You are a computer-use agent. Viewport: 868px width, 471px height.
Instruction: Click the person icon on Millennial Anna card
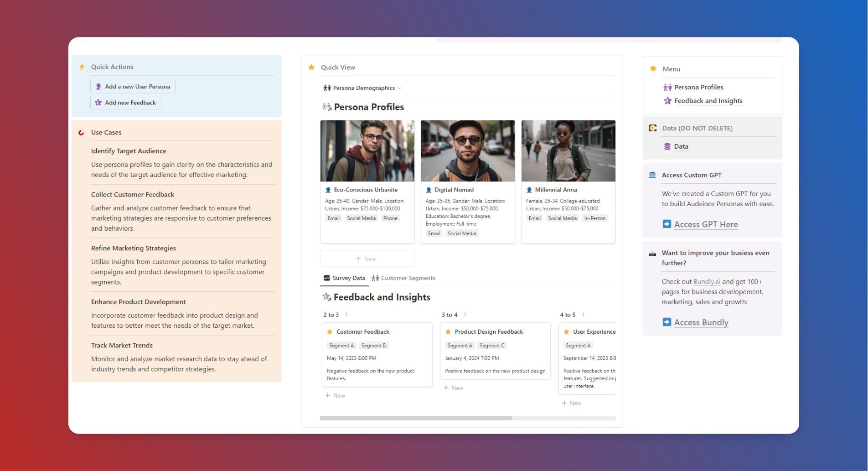[x=529, y=190]
